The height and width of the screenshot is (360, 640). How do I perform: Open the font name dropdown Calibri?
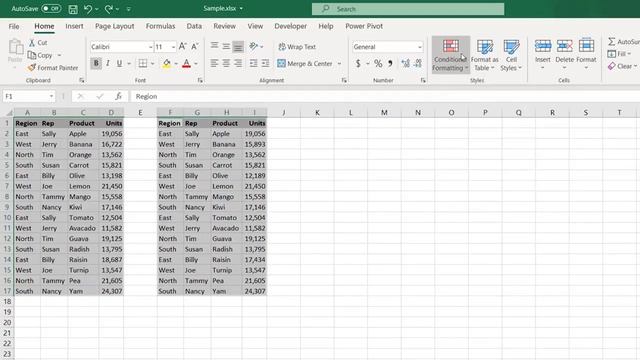tap(150, 47)
